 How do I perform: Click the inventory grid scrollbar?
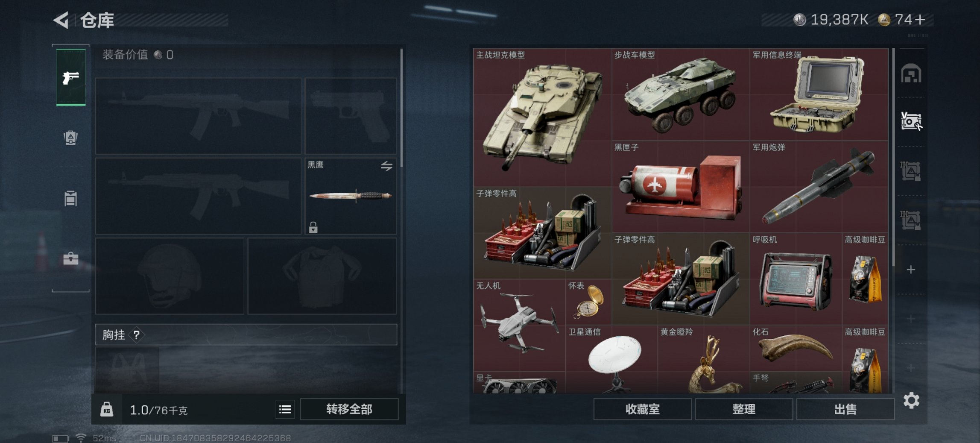pos(893,158)
